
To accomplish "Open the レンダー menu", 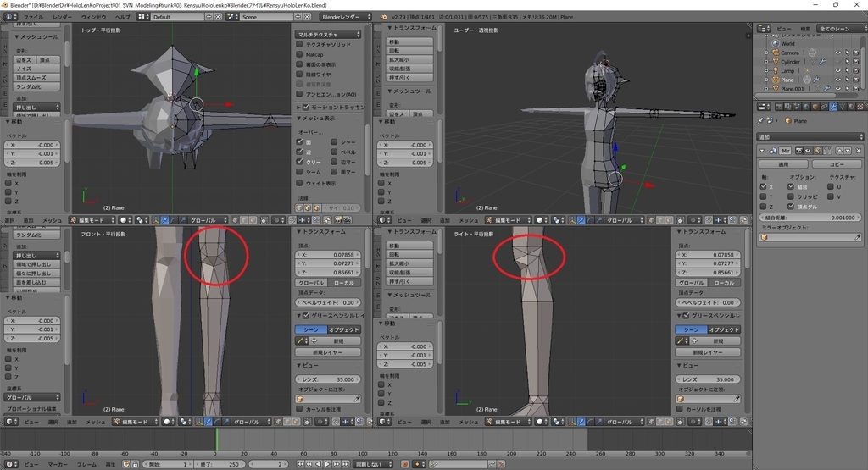I will pyautogui.click(x=62, y=17).
